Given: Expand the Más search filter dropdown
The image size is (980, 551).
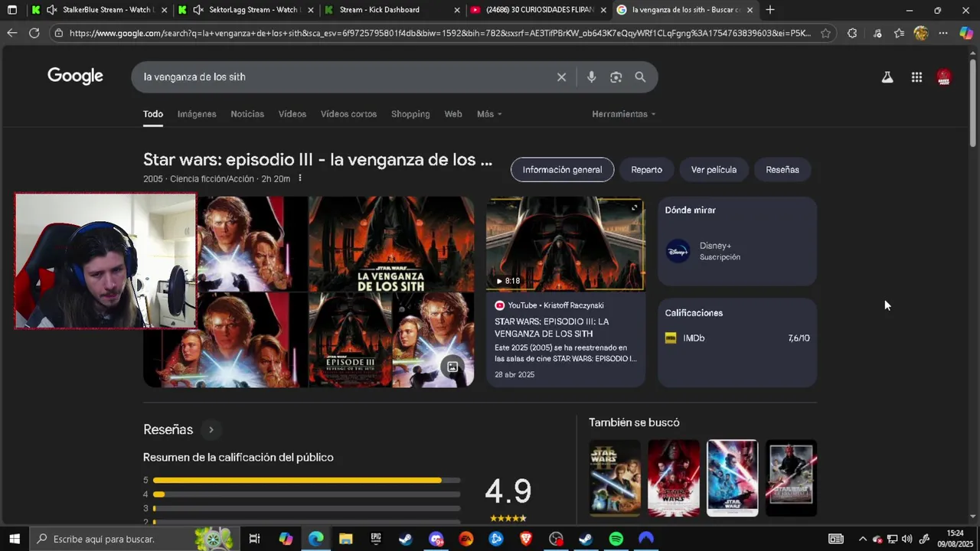Looking at the screenshot, I should pyautogui.click(x=489, y=114).
